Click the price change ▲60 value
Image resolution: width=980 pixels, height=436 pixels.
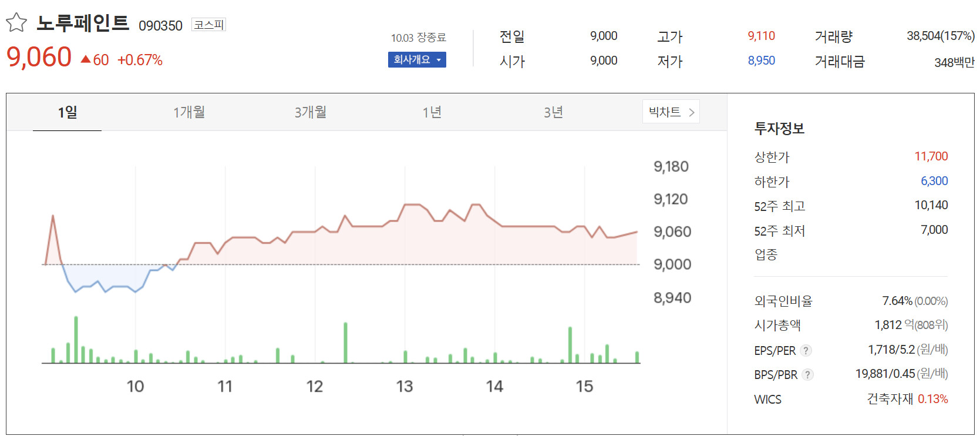[x=95, y=60]
